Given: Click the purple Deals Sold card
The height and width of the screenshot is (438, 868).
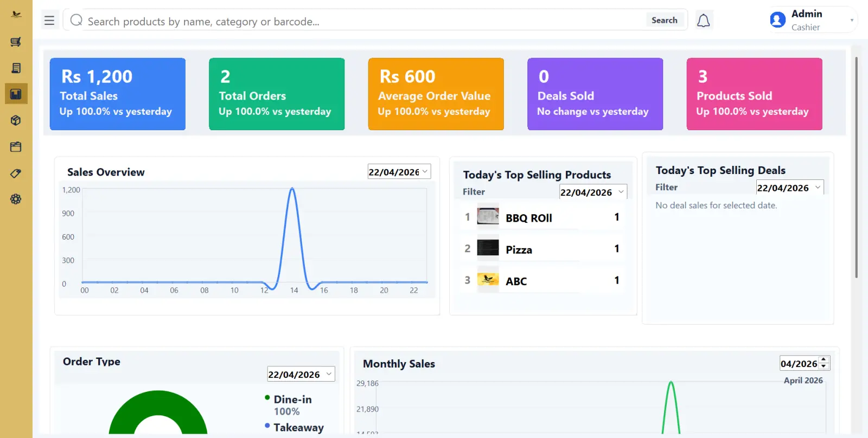Looking at the screenshot, I should pyautogui.click(x=595, y=94).
